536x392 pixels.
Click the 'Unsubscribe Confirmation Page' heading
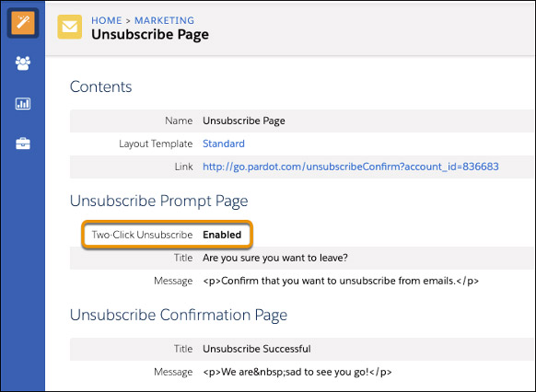point(179,315)
